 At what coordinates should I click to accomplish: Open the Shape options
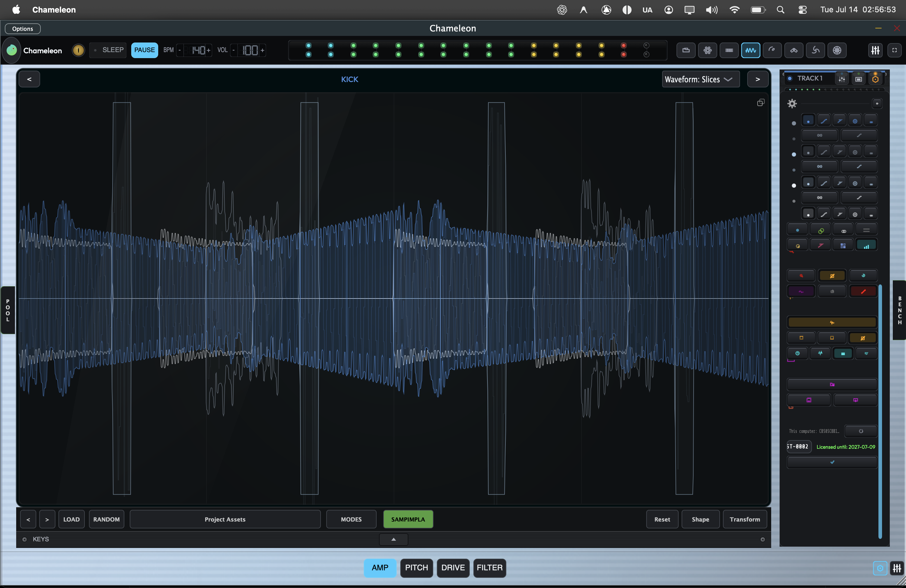[x=700, y=519]
